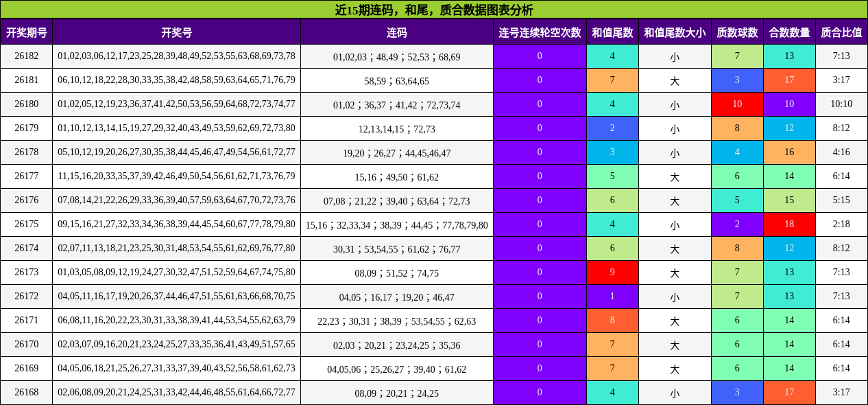This screenshot has width=868, height=405.
Task: Click red composite count 18 in row 26175
Action: [789, 224]
